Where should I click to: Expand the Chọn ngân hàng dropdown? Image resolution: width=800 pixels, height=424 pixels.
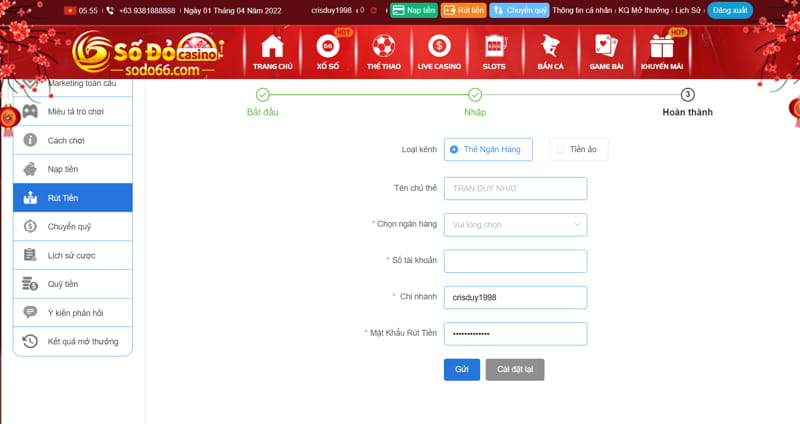[515, 225]
